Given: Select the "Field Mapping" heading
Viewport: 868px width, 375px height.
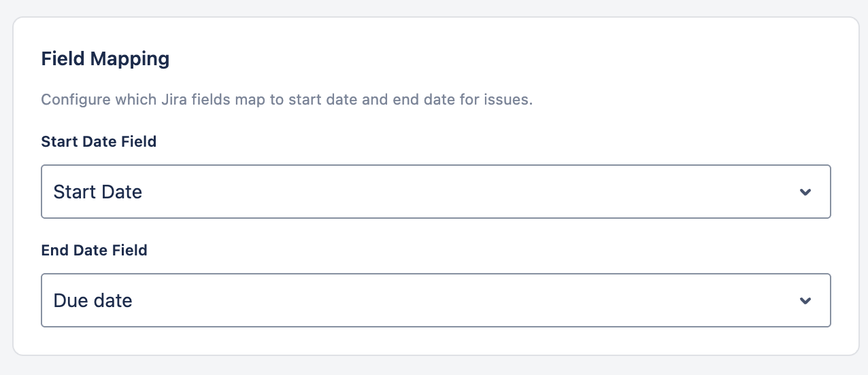Looking at the screenshot, I should coord(105,59).
